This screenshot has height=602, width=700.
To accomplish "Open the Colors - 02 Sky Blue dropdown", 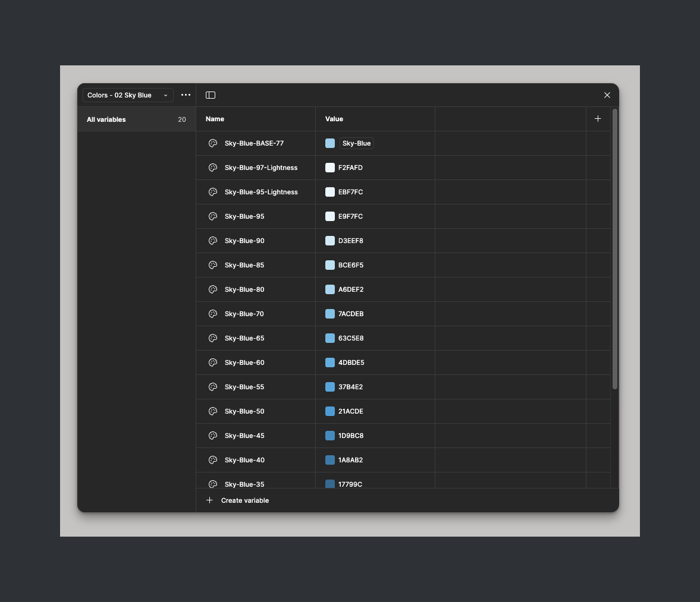I will click(x=128, y=95).
